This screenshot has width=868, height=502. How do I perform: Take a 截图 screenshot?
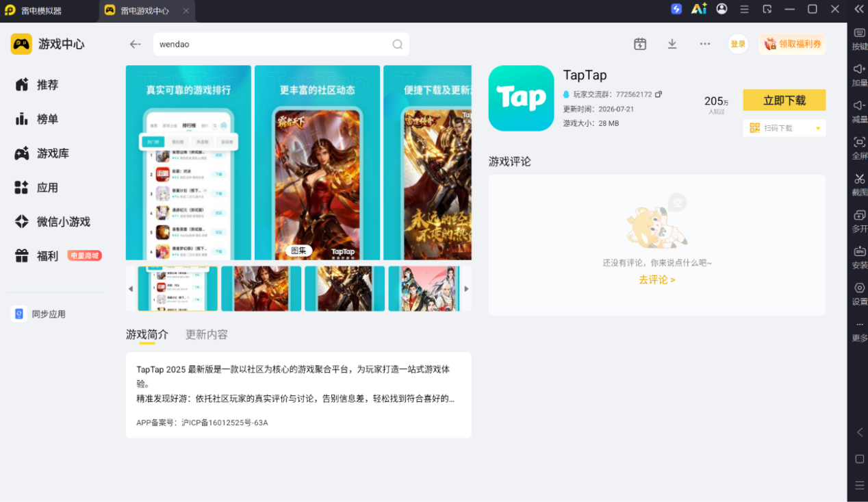[859, 185]
